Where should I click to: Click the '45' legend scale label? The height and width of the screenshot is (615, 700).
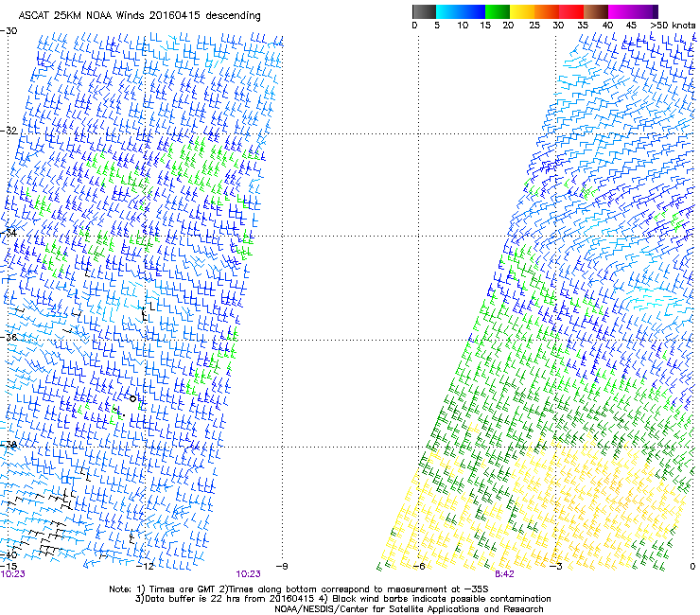pyautogui.click(x=631, y=25)
